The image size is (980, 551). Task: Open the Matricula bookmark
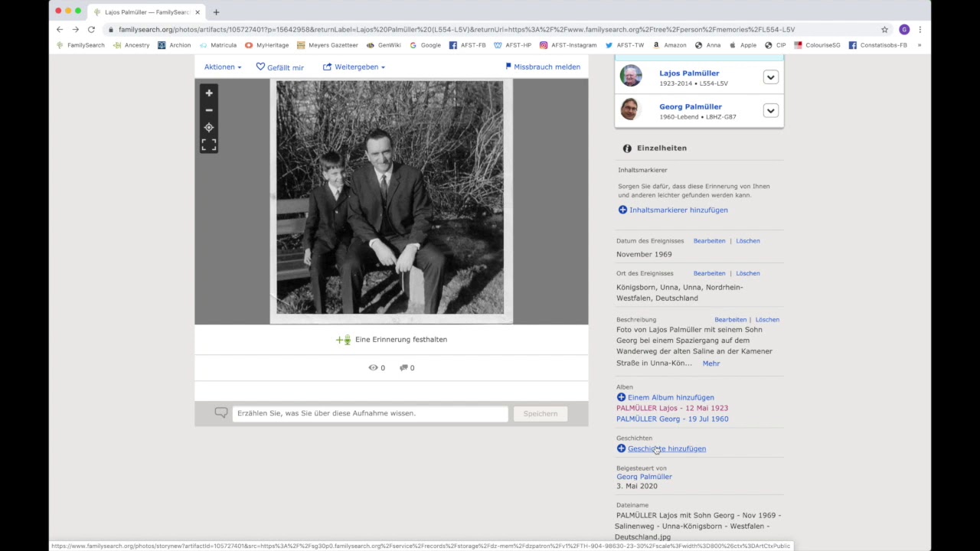tap(218, 45)
